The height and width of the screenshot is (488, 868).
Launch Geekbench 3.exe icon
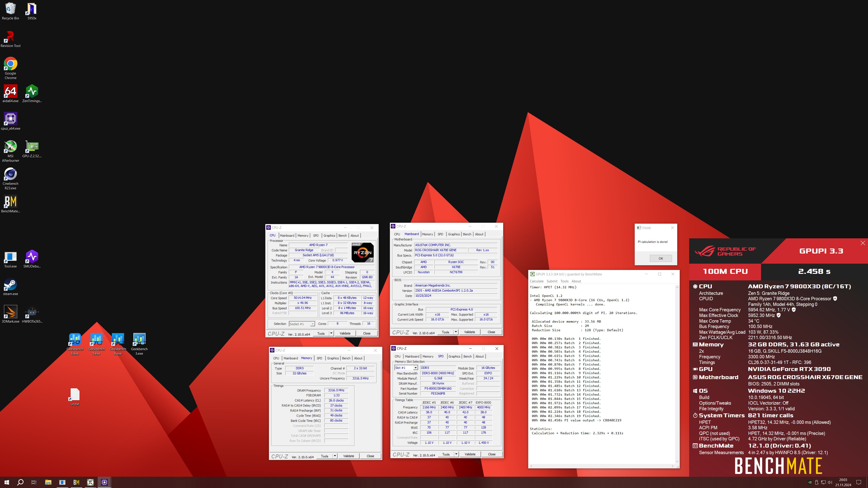tap(139, 344)
